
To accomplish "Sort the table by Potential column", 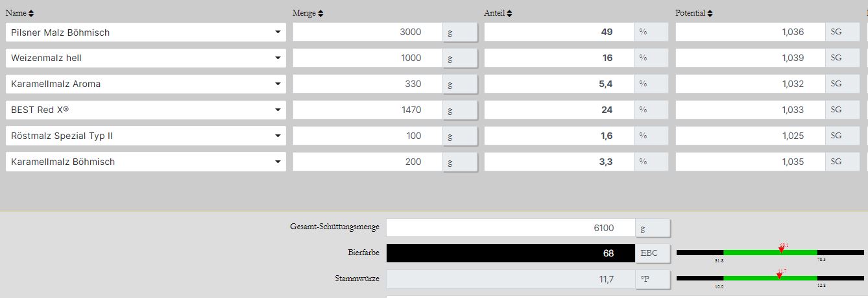I will pyautogui.click(x=710, y=14).
